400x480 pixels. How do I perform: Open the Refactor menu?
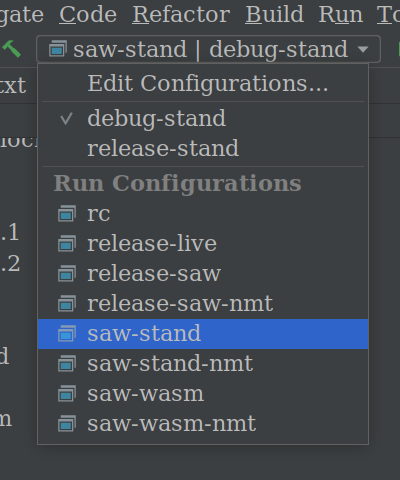click(181, 15)
